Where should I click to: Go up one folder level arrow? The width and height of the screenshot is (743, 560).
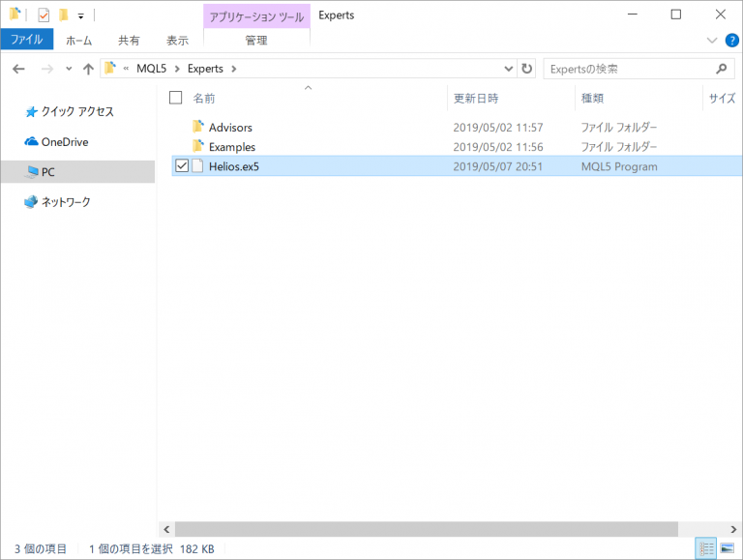(88, 69)
